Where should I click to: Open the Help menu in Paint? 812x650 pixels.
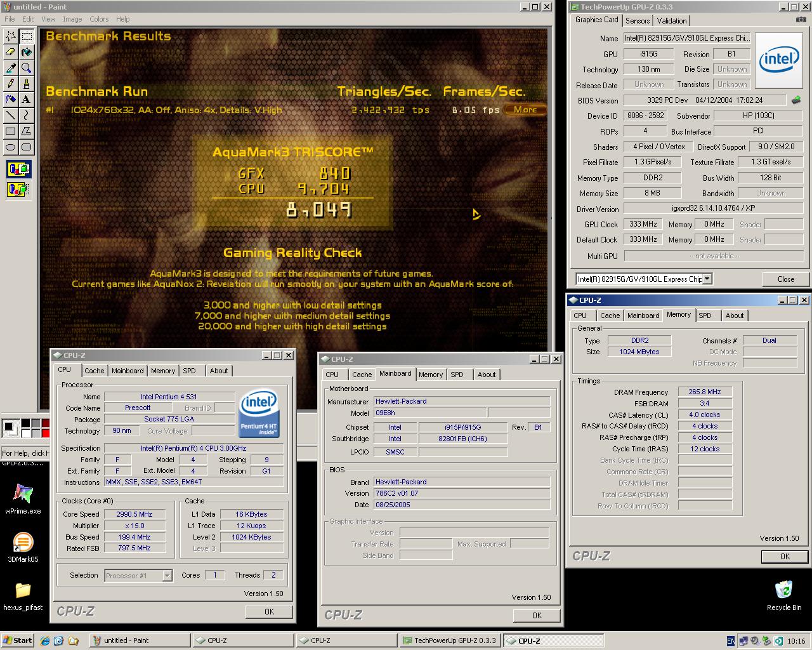point(123,19)
